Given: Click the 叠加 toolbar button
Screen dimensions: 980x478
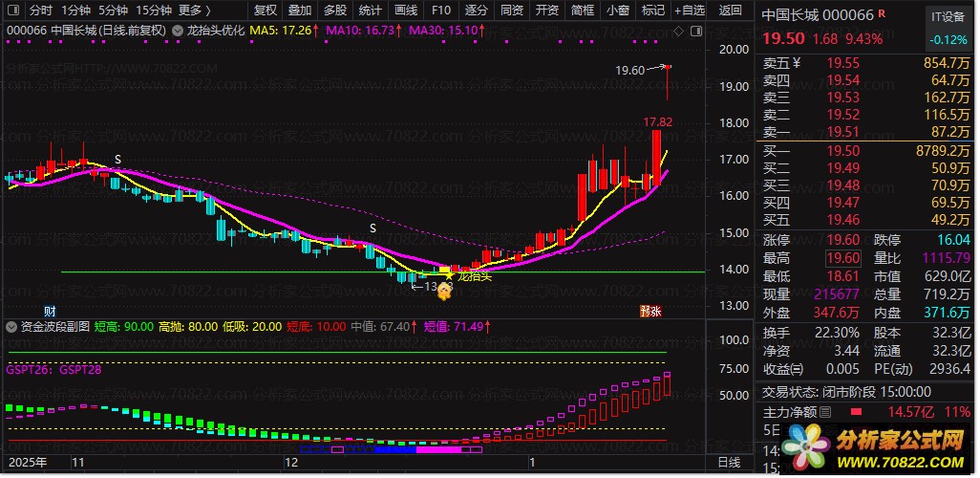Looking at the screenshot, I should (300, 10).
